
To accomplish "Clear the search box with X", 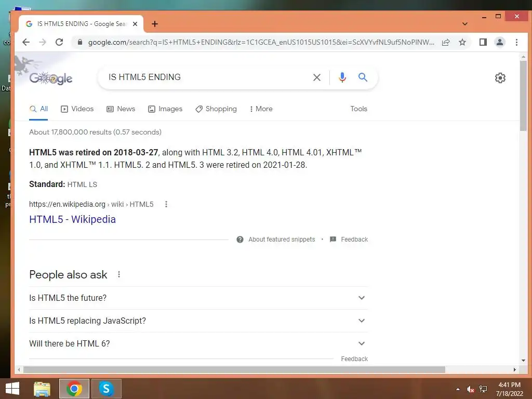I will click(x=316, y=77).
